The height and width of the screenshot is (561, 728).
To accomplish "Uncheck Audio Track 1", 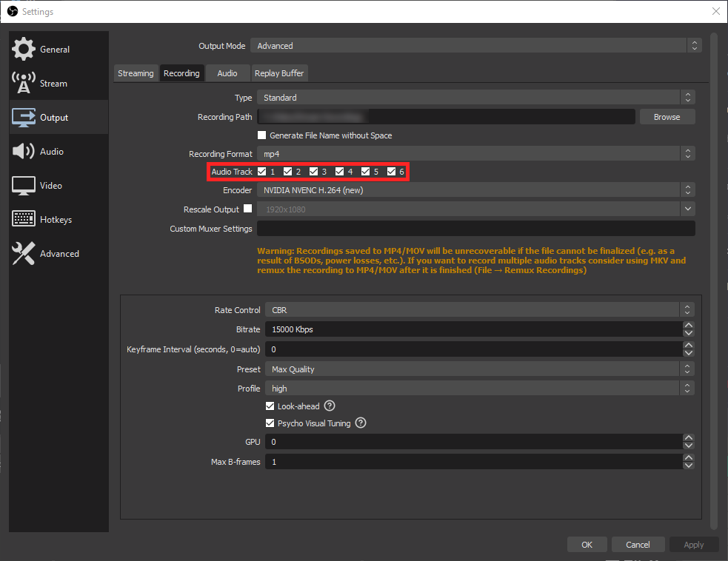I will coord(262,171).
